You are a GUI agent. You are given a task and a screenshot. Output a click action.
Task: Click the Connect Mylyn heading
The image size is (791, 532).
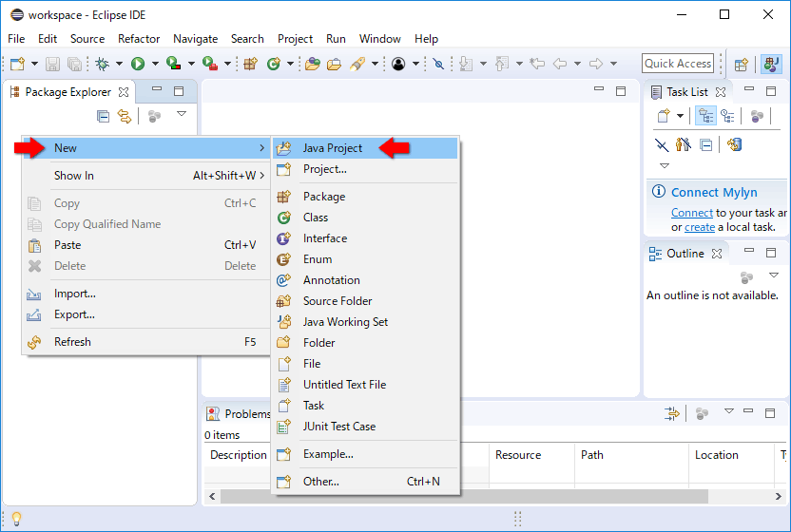[x=714, y=193]
